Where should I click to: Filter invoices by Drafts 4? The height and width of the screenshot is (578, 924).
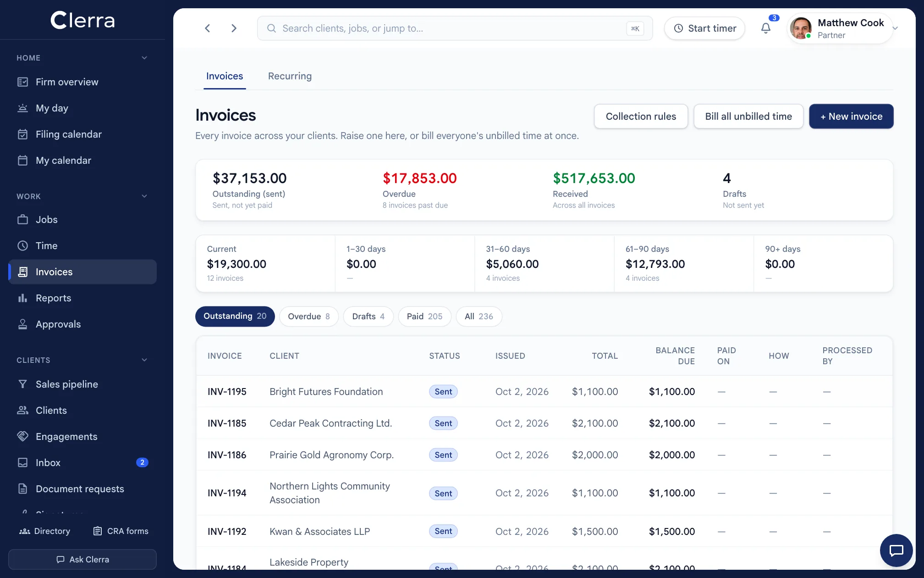coord(368,317)
